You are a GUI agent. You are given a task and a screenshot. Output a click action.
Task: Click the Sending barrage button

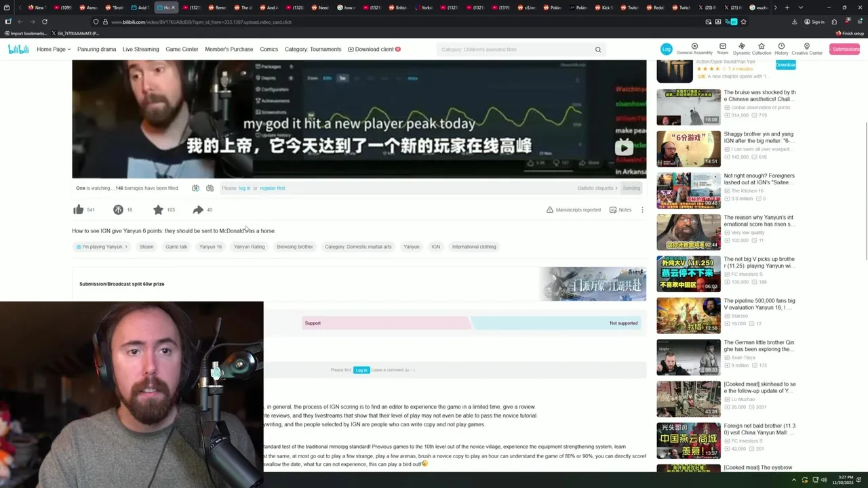[631, 188]
